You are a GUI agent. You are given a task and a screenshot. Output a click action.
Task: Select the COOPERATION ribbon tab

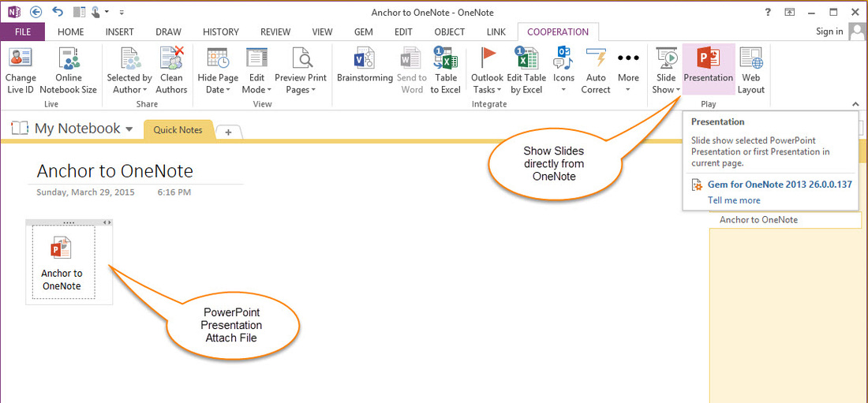pyautogui.click(x=557, y=32)
